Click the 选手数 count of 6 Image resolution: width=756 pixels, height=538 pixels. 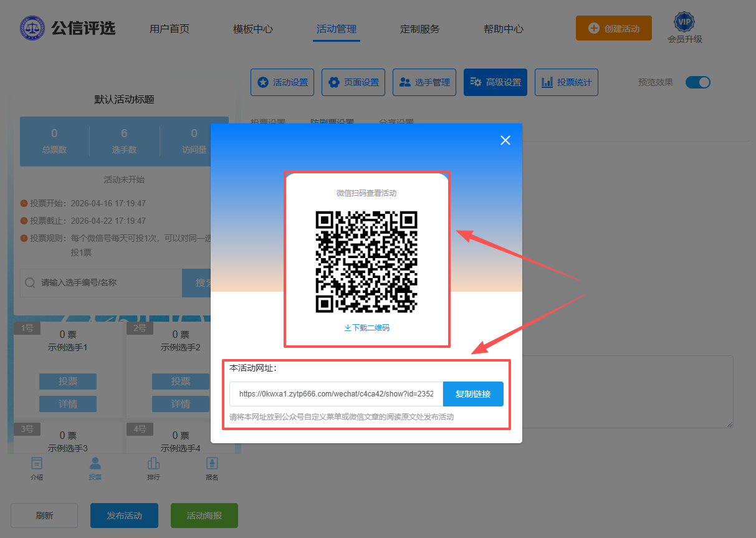[124, 133]
